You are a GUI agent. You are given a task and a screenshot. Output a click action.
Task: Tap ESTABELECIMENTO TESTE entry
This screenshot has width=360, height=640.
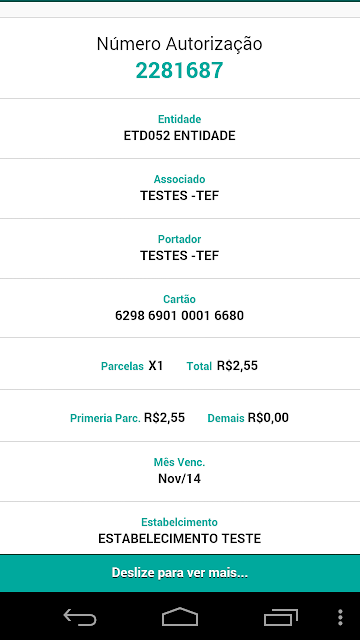(x=180, y=538)
